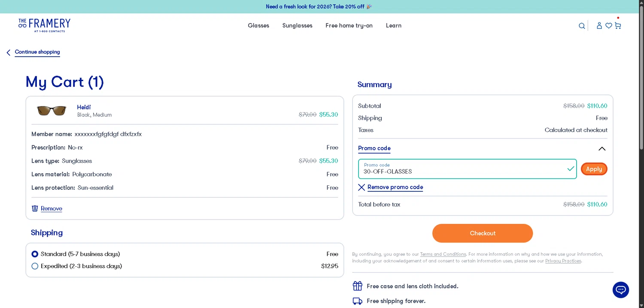Click the Lens type: Sunglasses row
This screenshot has height=308, width=644.
coord(185,161)
